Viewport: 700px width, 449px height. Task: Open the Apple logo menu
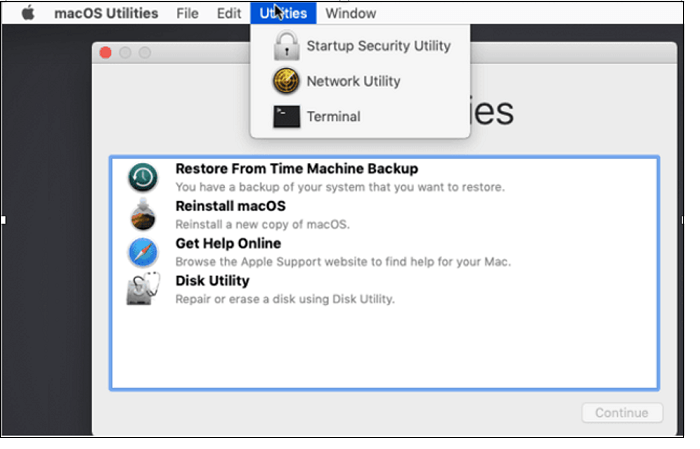click(28, 13)
